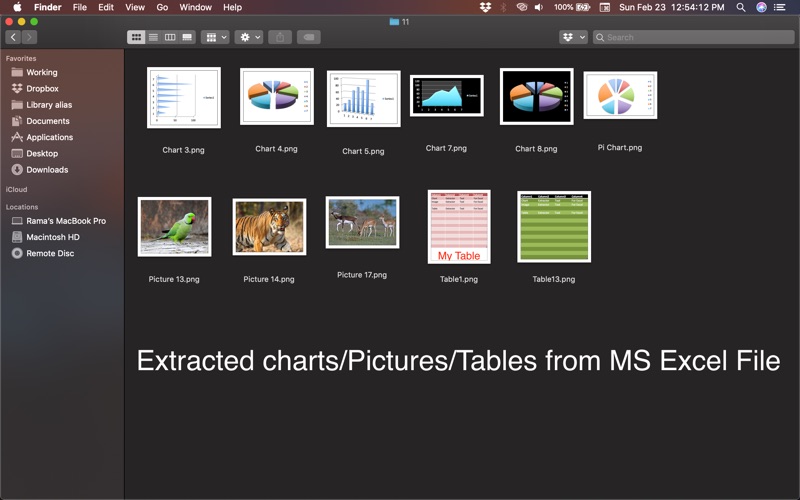Open the Apple menu

17,7
